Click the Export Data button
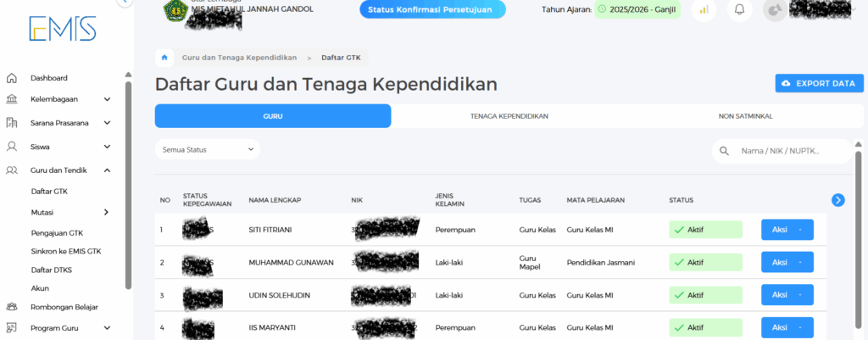Viewport: 868px width, 340px height. point(819,83)
